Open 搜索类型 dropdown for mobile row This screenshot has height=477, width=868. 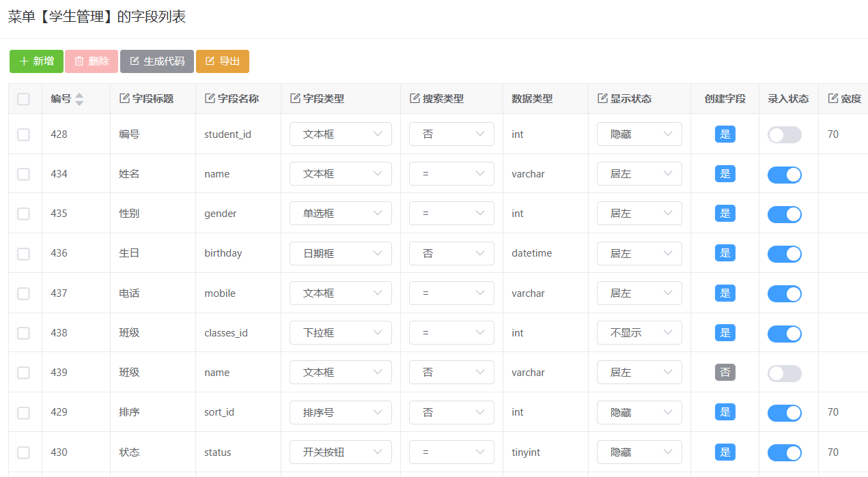(451, 293)
